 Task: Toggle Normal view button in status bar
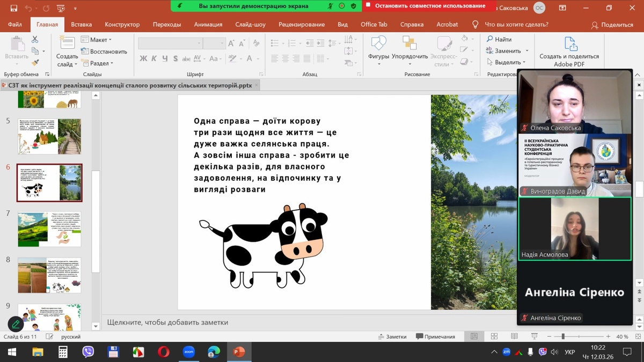(x=474, y=336)
